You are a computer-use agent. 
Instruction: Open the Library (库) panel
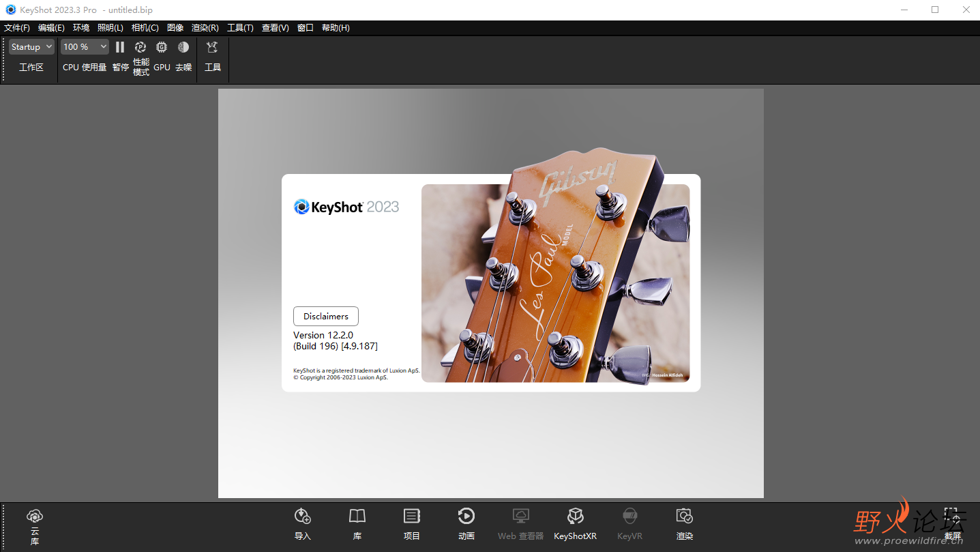pyautogui.click(x=357, y=516)
